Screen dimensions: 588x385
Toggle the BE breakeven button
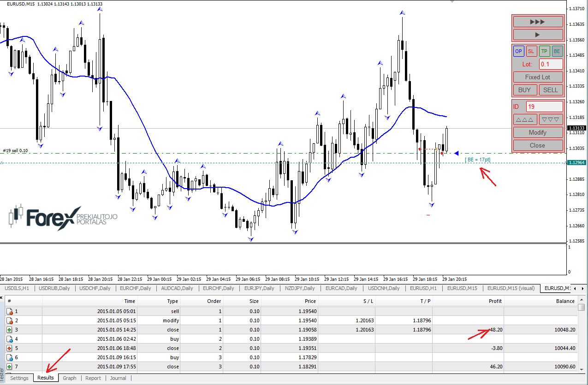pyautogui.click(x=557, y=51)
